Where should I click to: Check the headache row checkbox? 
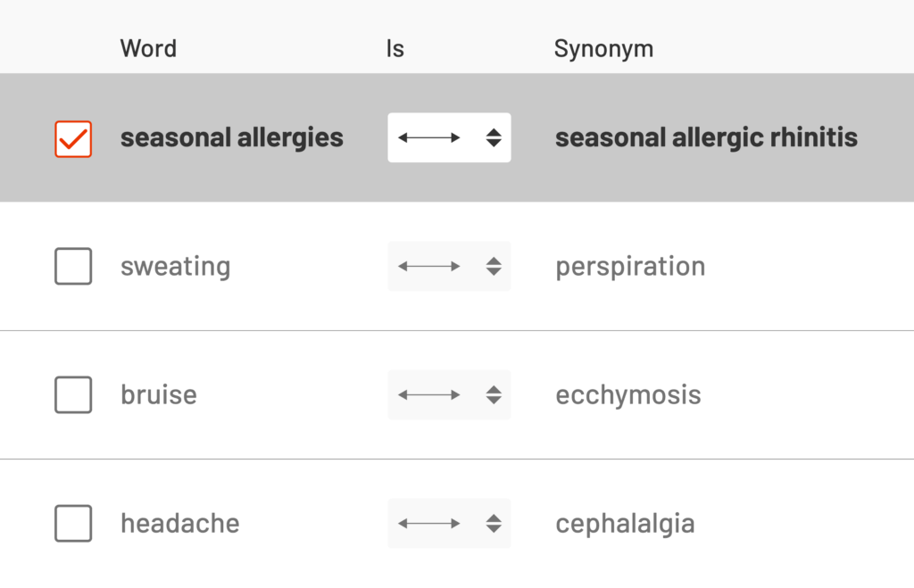coord(73,523)
